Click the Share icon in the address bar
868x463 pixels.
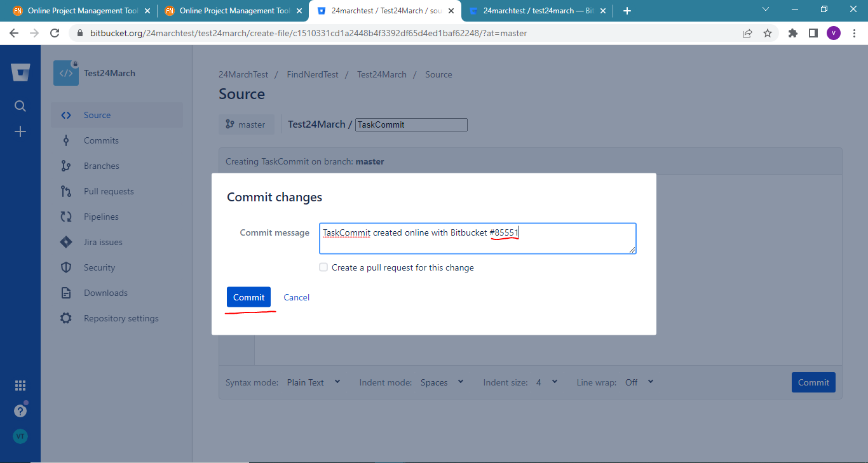pyautogui.click(x=747, y=33)
